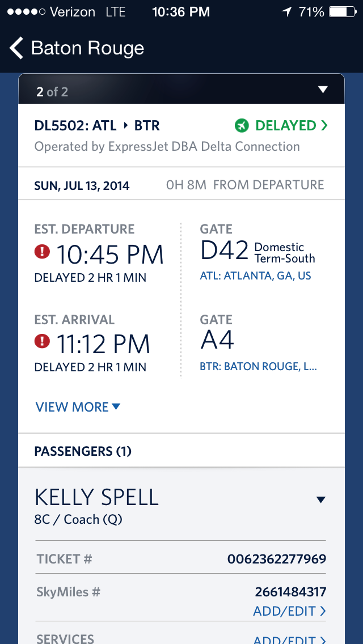The image size is (363, 644).
Task: Go back to Baton Rouge title
Action: tap(87, 48)
